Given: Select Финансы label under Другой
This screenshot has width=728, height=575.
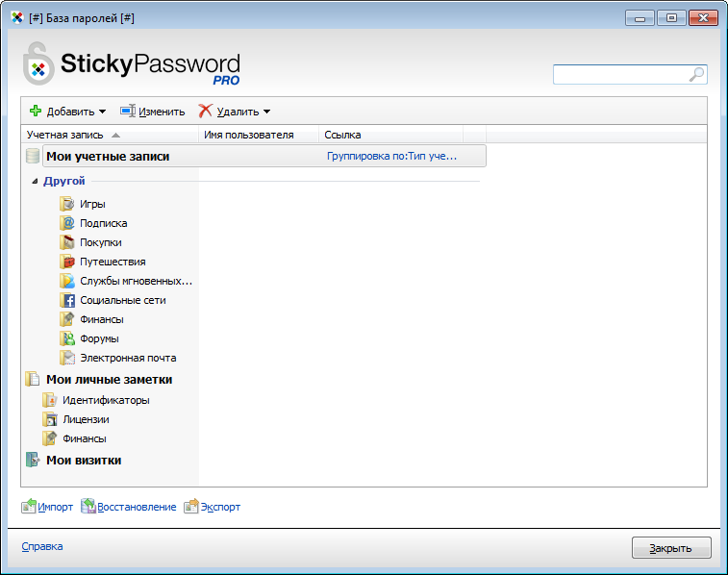Looking at the screenshot, I should pyautogui.click(x=102, y=319).
